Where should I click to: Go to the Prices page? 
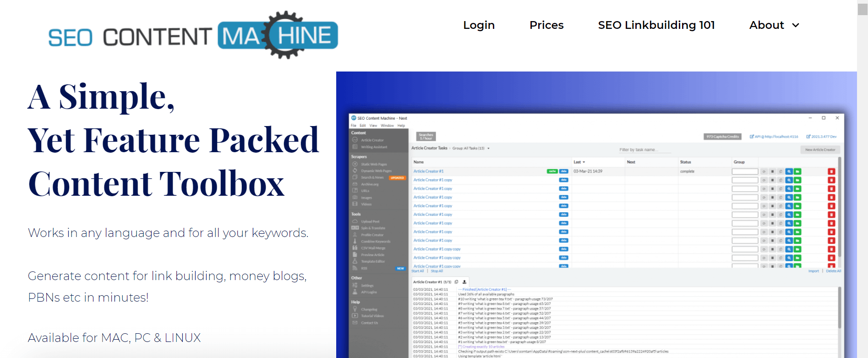pyautogui.click(x=546, y=25)
